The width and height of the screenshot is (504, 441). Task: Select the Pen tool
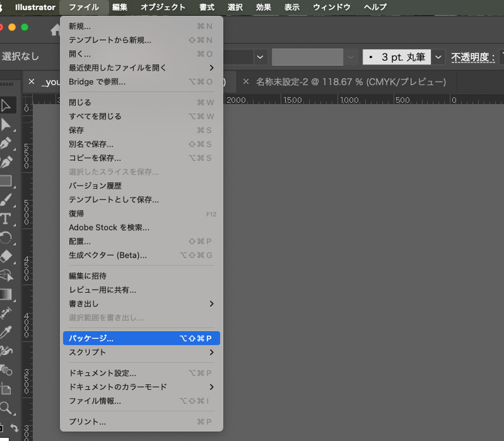click(6, 144)
